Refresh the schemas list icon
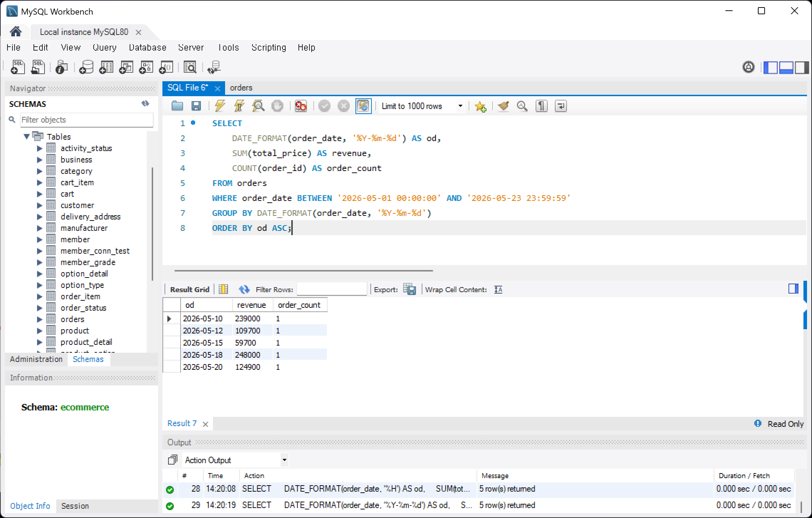 click(145, 104)
